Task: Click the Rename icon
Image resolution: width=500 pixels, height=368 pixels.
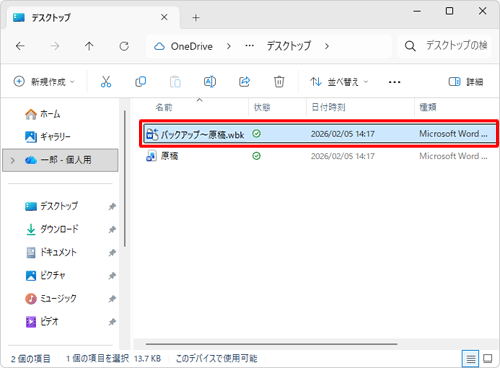Action: 210,82
